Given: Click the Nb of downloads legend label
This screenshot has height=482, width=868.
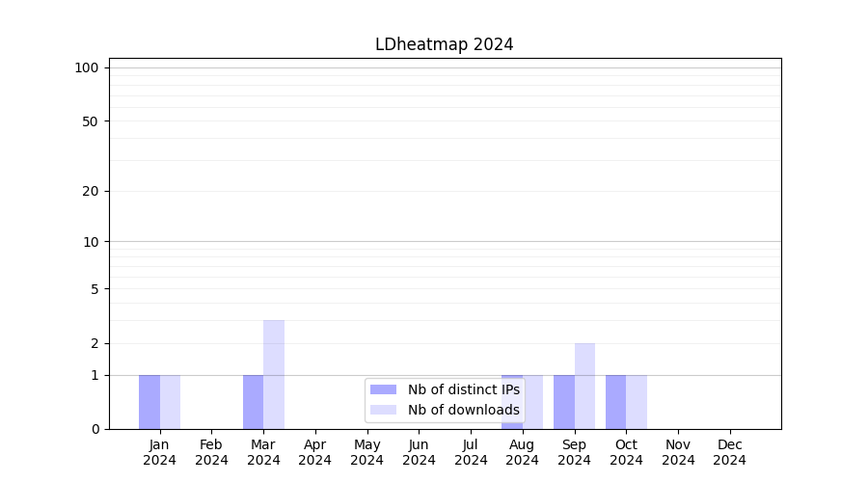Looking at the screenshot, I should pos(463,410).
